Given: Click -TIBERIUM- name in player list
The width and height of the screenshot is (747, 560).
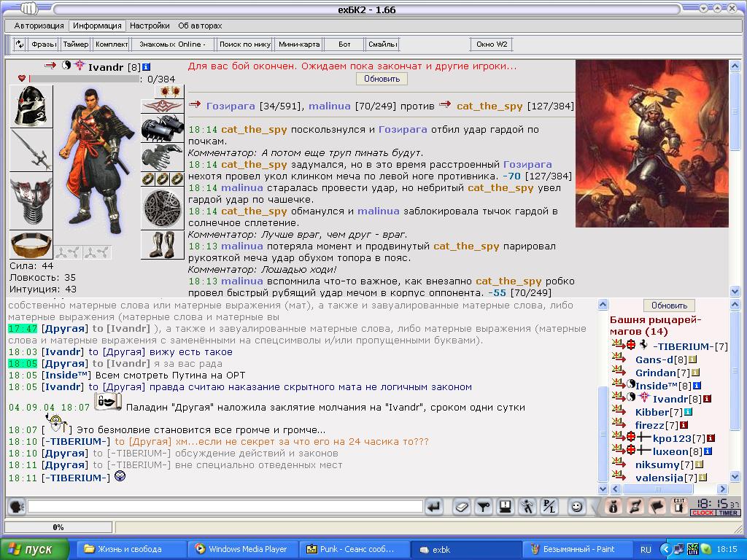Looking at the screenshot, I should pos(682,346).
